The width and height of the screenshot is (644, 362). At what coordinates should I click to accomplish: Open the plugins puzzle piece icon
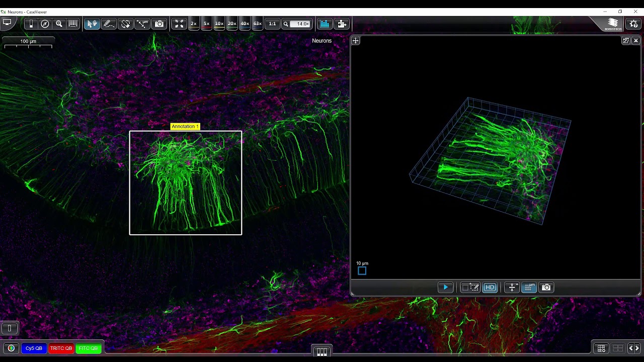pos(342,24)
